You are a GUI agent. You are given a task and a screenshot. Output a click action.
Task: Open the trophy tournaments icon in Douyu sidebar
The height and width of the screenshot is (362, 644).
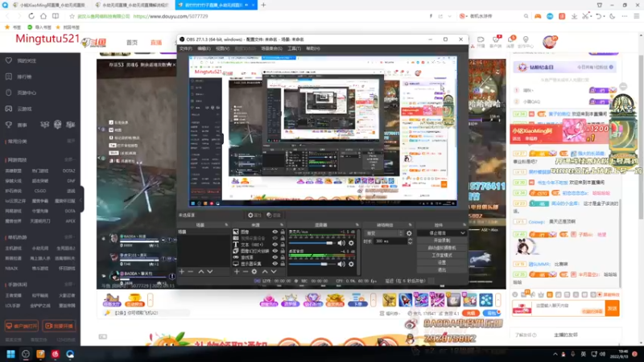point(9,125)
